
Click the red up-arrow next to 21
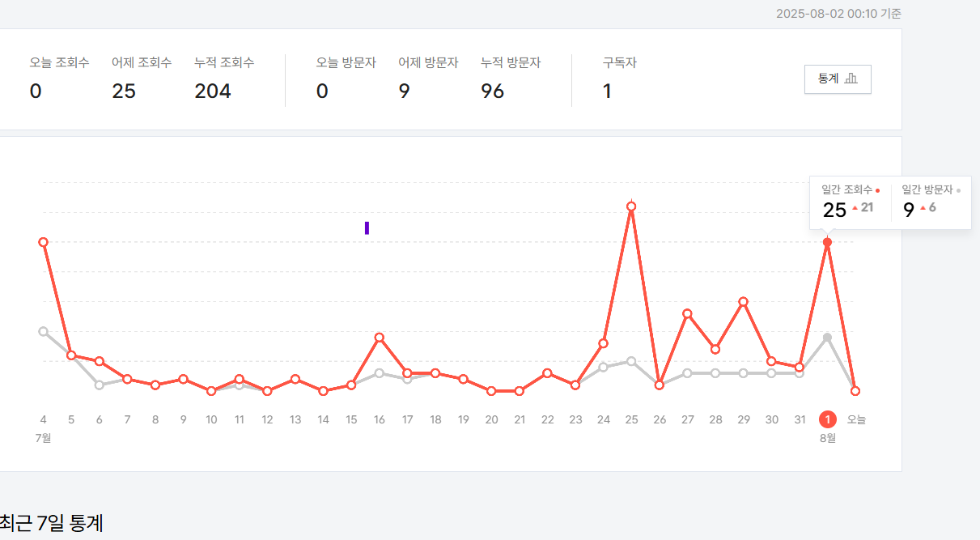(x=857, y=208)
